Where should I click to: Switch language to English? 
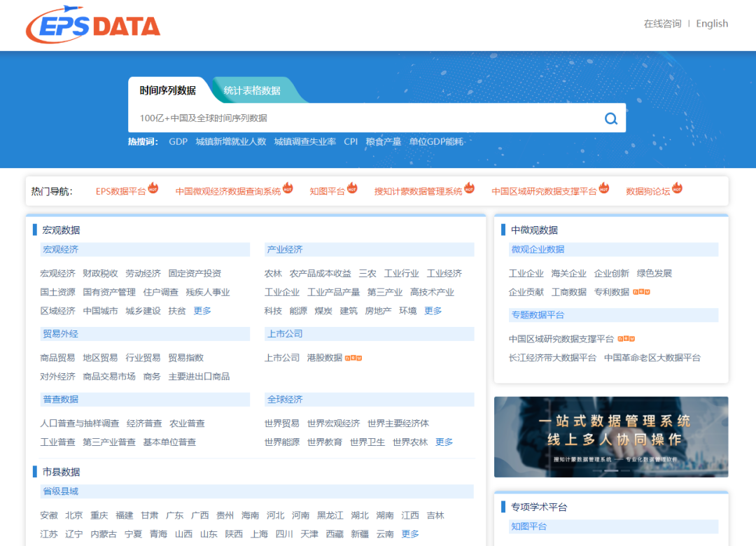(x=712, y=24)
